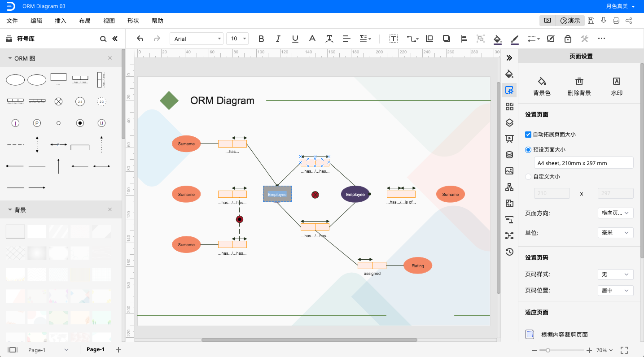Click the 背景色 button
The image size is (644, 357).
[542, 87]
